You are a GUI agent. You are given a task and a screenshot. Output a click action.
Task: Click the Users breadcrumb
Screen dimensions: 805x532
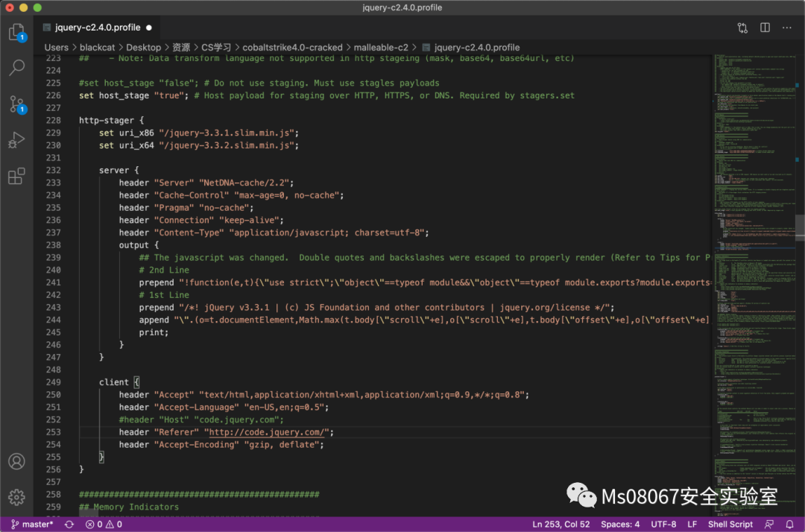[x=57, y=47]
